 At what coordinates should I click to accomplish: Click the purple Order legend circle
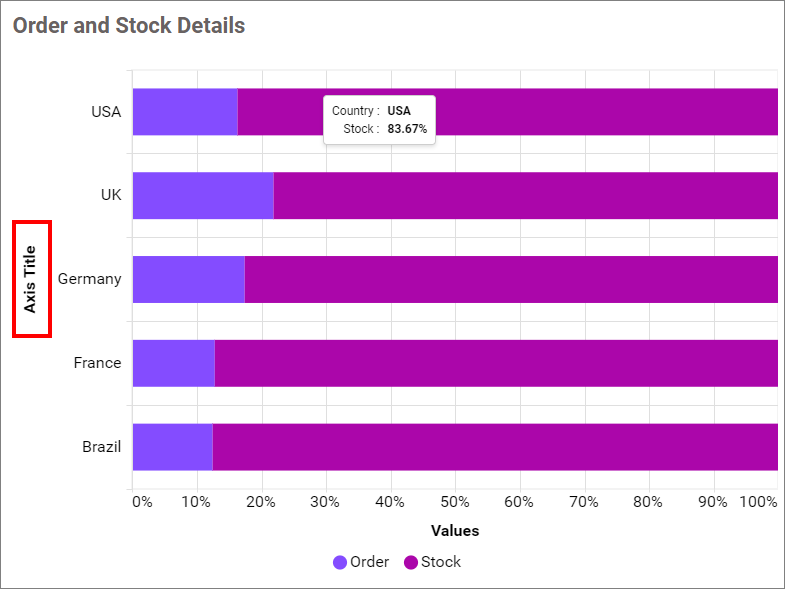(x=340, y=562)
